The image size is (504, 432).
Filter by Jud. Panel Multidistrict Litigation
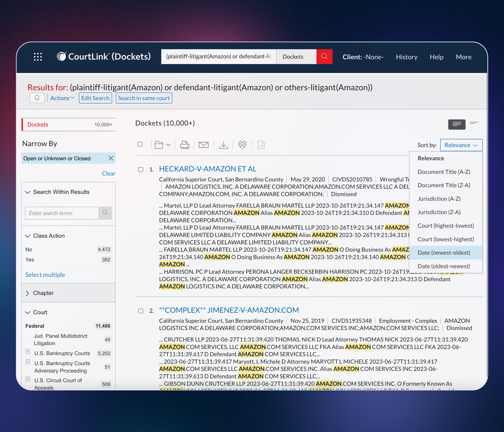[x=61, y=340]
